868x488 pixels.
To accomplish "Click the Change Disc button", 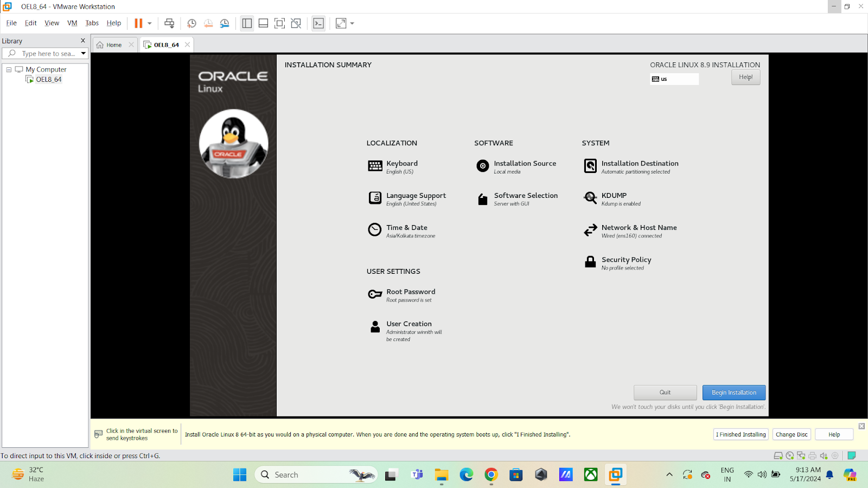I will point(792,434).
